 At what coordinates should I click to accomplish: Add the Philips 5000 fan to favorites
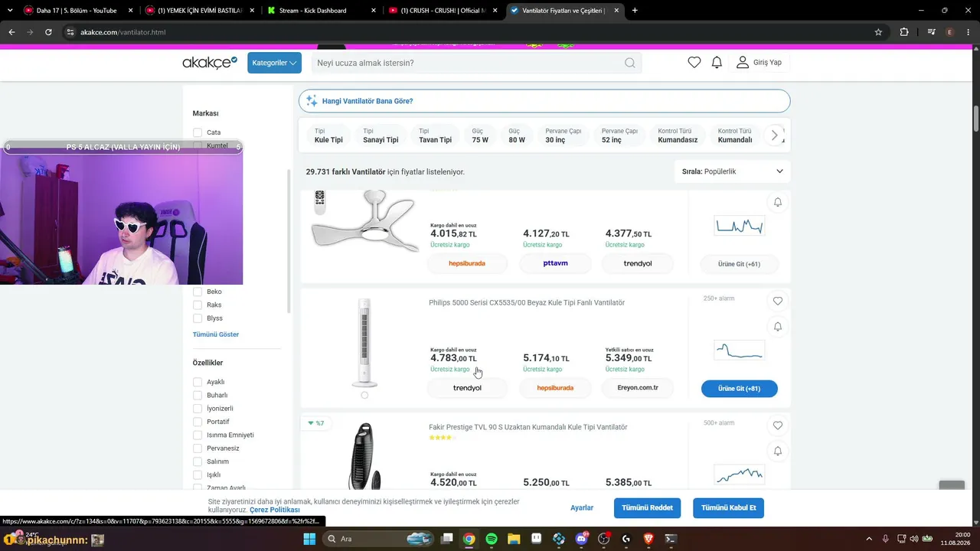[778, 302]
